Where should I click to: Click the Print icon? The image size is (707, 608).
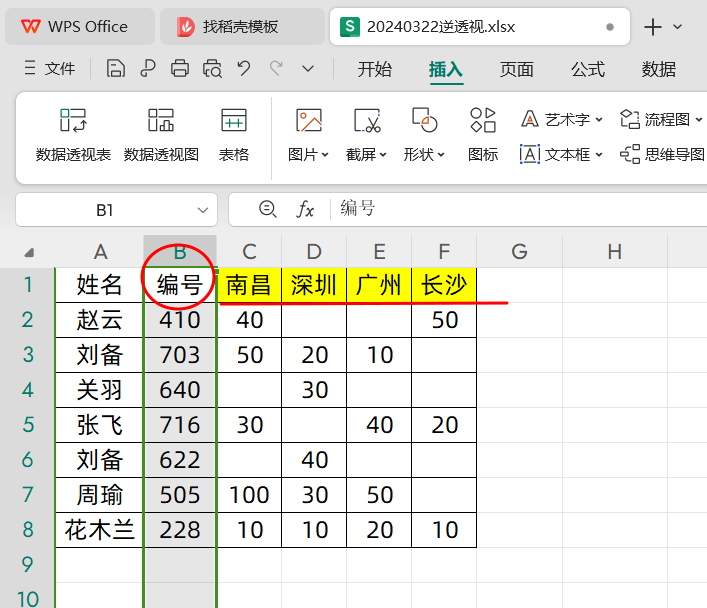tap(180, 69)
